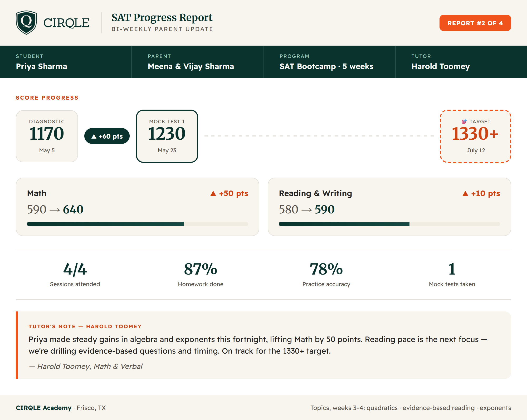Click the Topics, weeks 3–4 footer line

point(411,408)
